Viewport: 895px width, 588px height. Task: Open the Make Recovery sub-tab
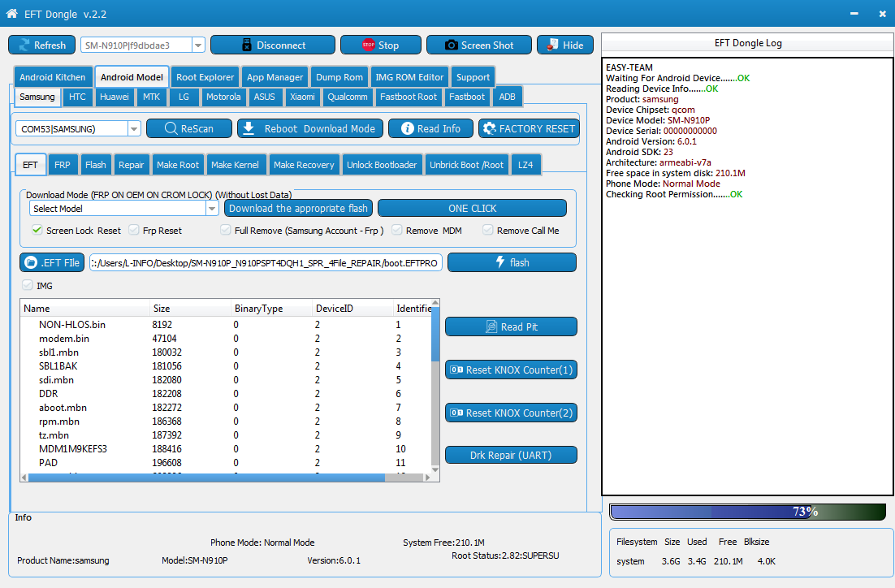click(x=304, y=164)
